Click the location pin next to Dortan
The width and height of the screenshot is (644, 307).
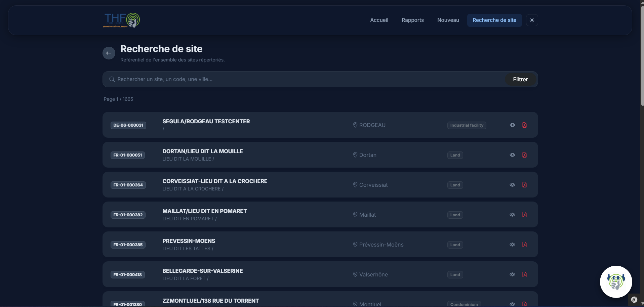click(x=355, y=155)
